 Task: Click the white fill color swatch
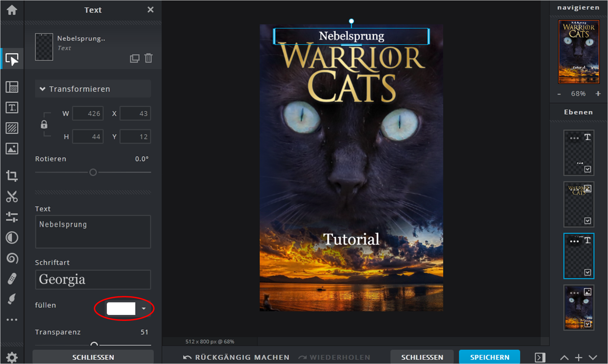pyautogui.click(x=121, y=308)
